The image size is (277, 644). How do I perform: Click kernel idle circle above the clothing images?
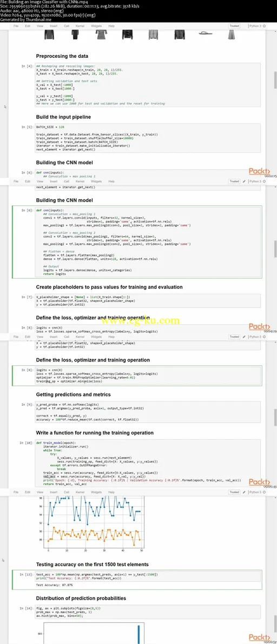point(264,26)
